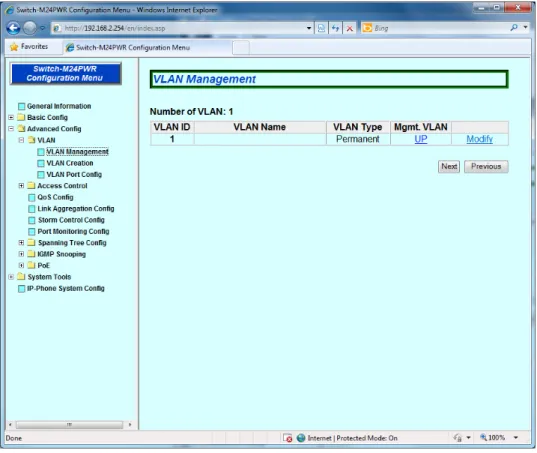
Task: Expand the Spanning Tree Config folder
Action: (21, 243)
